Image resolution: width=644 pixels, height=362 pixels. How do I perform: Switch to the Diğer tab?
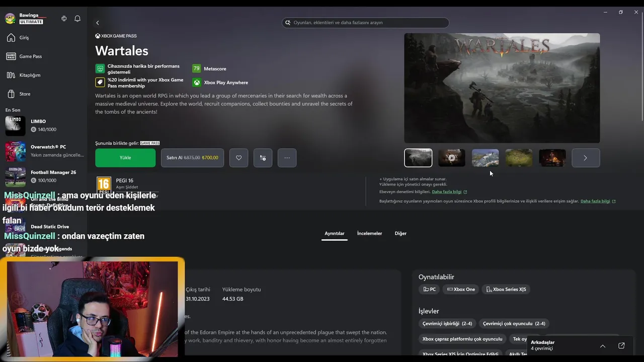[400, 233]
